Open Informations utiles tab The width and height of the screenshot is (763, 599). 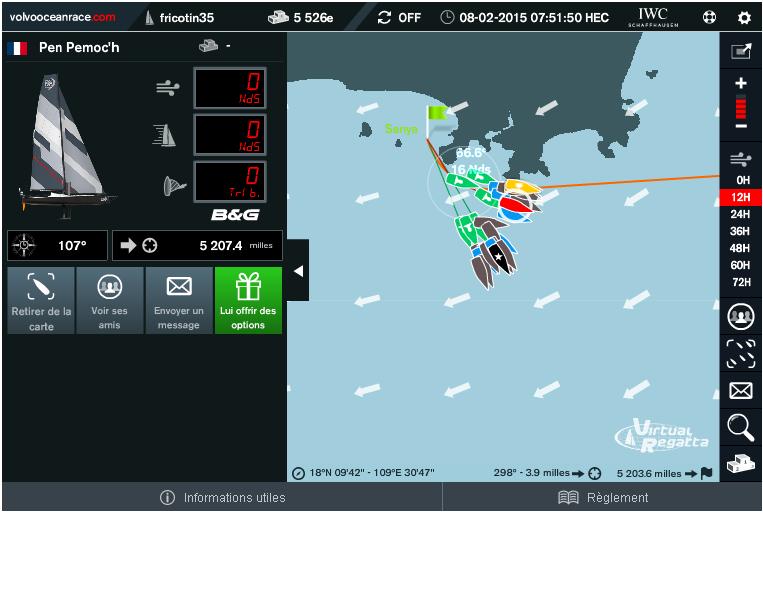[222, 497]
